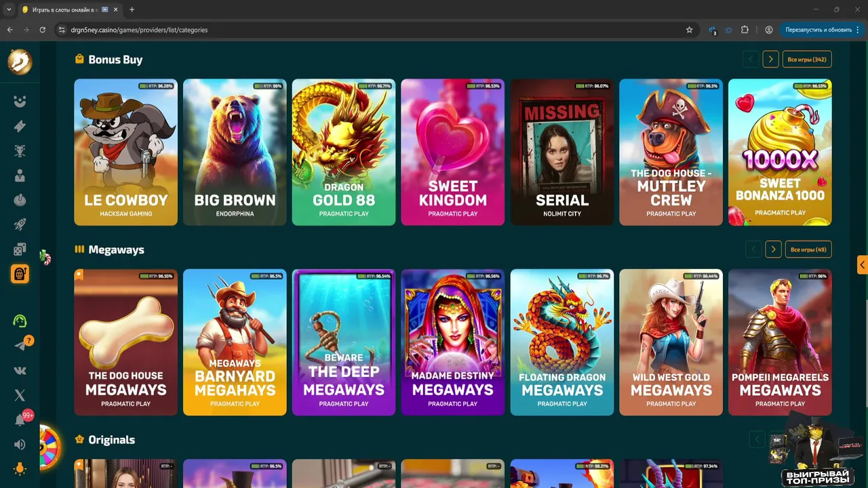Click the smiley face icon in the sidebar
868x488 pixels.
20,102
